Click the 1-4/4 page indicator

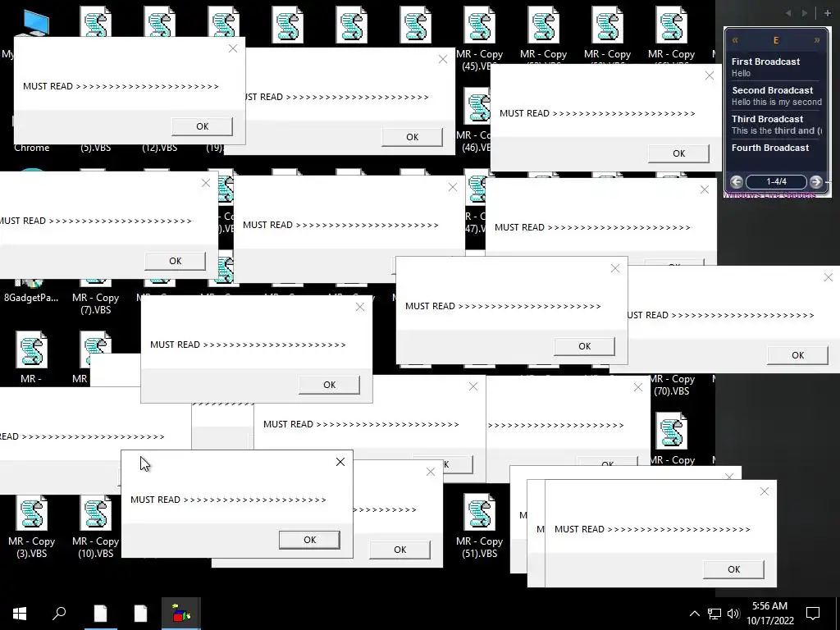[776, 181]
